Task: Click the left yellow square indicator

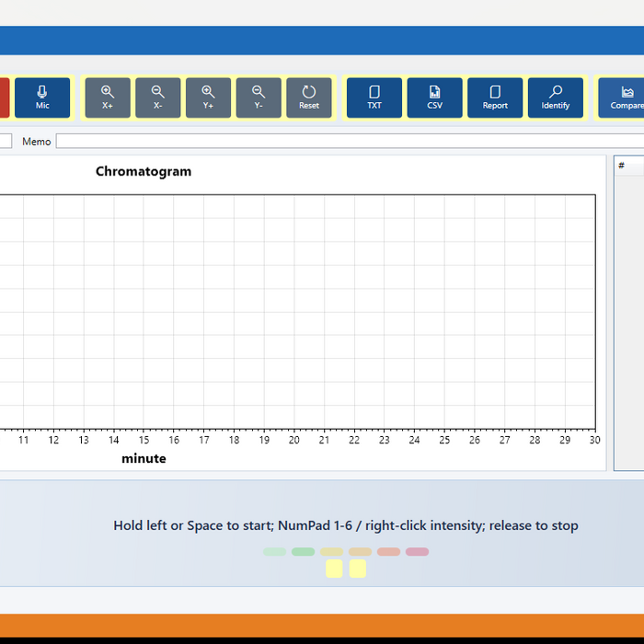Action: [334, 569]
